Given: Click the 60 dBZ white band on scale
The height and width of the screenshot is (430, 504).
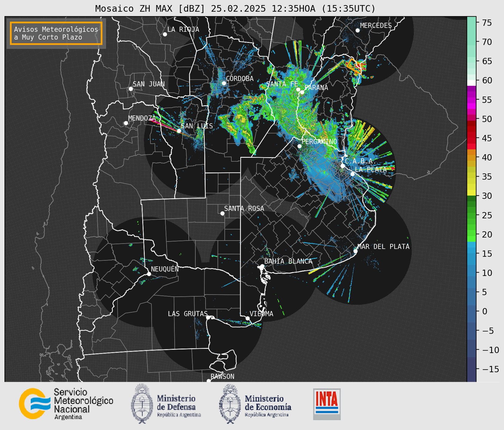Looking at the screenshot, I should tap(471, 83).
